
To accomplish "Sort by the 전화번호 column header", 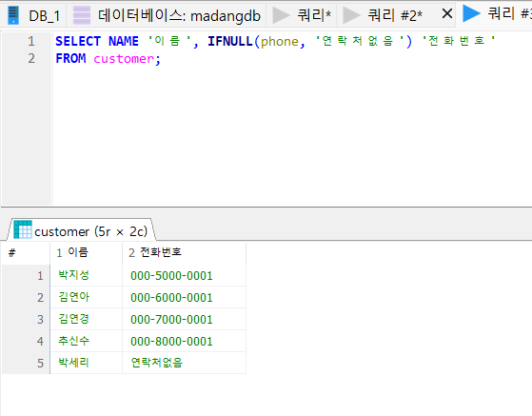I will pyautogui.click(x=184, y=252).
